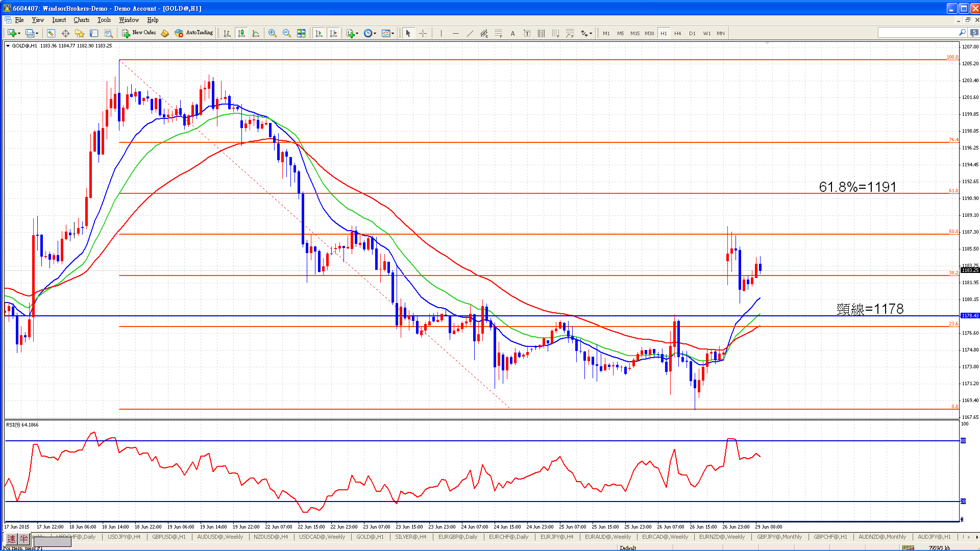Open the Tools menu
This screenshot has height=551, width=980.
tap(104, 20)
